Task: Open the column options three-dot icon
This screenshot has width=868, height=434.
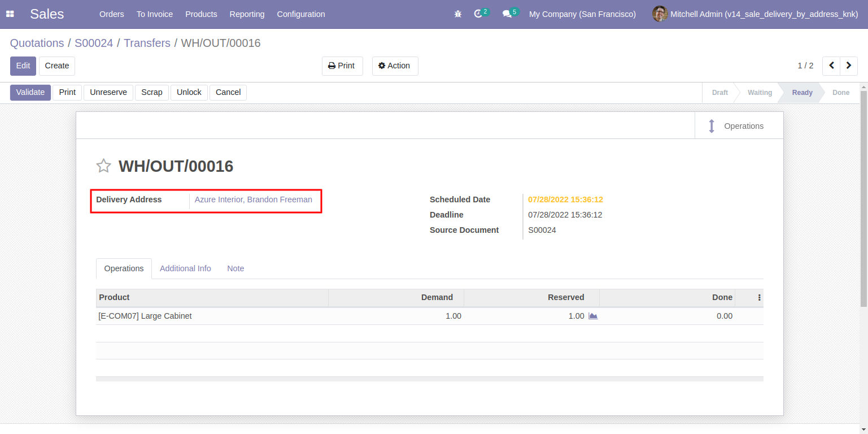Action: click(x=759, y=297)
